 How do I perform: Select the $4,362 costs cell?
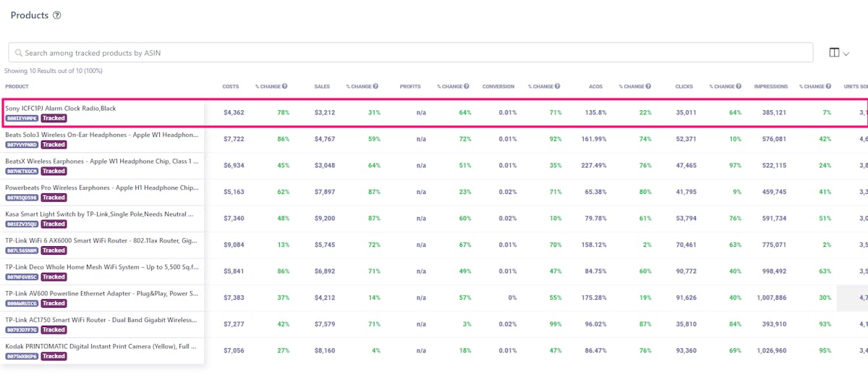(234, 113)
